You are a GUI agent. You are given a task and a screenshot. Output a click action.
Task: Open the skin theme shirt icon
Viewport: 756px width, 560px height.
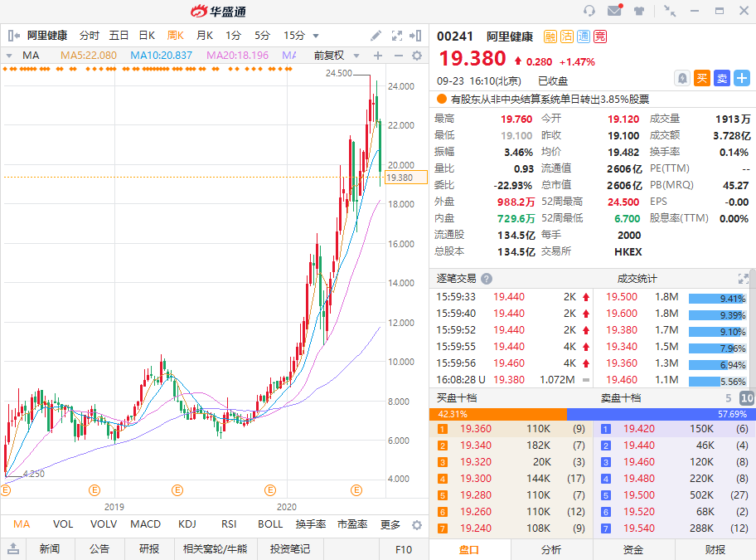point(639,11)
